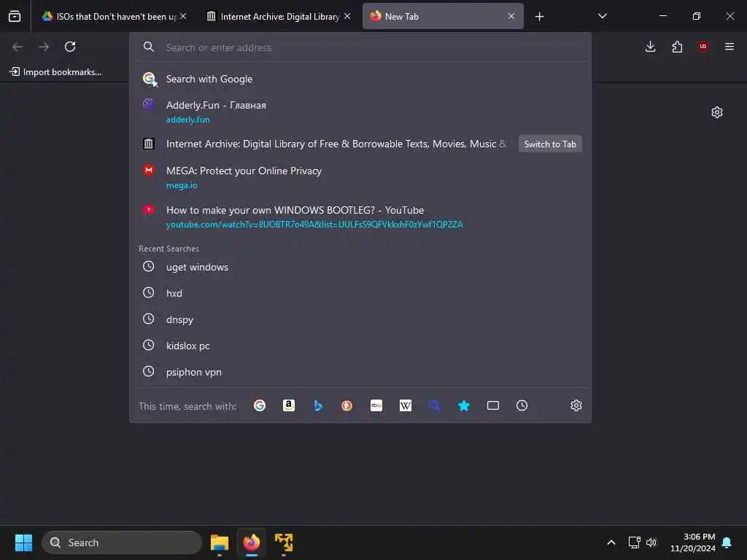Open Adderly.Fun suggestion

360,112
